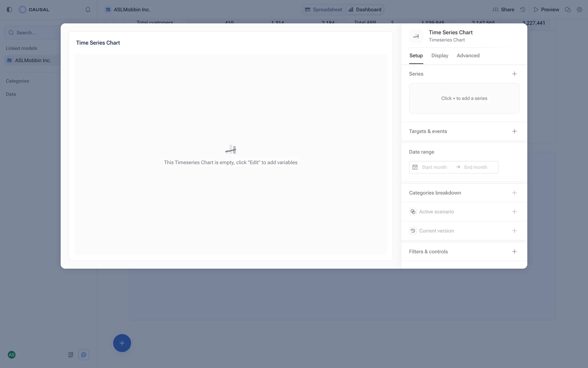The image size is (588, 368).
Task: Add Filters & controls entry
Action: 514,251
